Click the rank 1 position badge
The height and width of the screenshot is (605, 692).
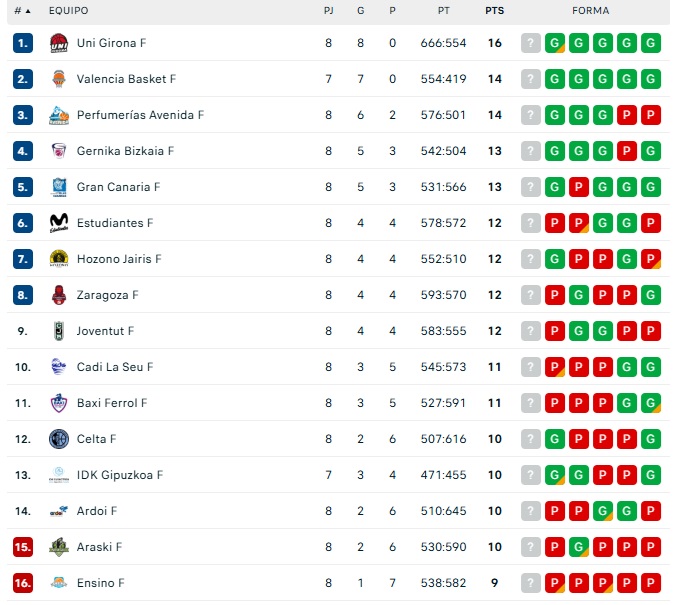(x=23, y=43)
